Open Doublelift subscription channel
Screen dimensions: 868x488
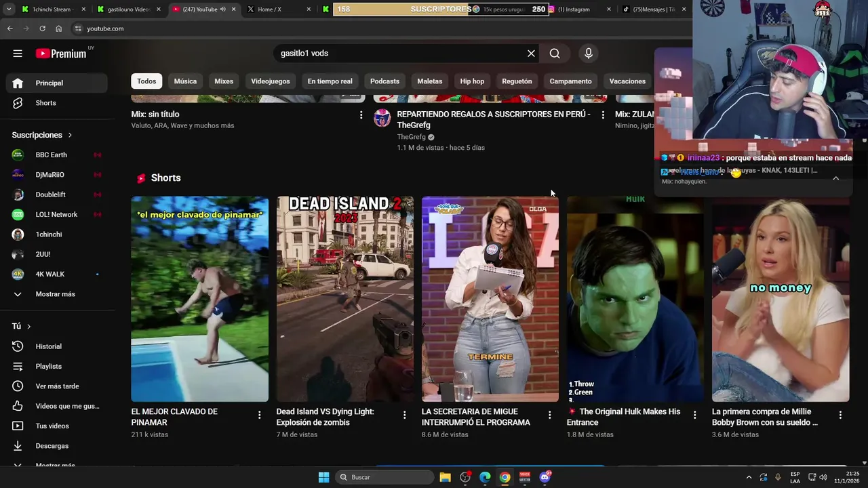(x=57, y=195)
